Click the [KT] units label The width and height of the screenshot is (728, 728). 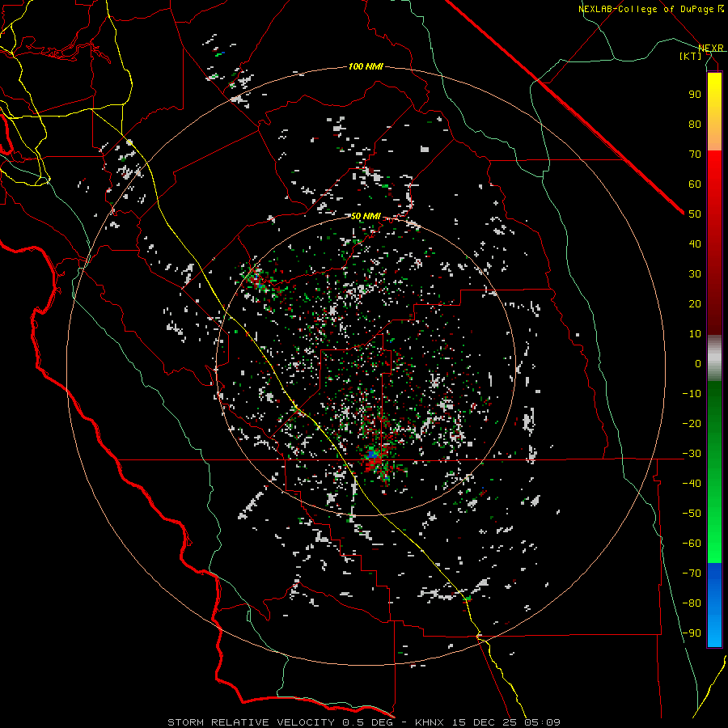691,56
